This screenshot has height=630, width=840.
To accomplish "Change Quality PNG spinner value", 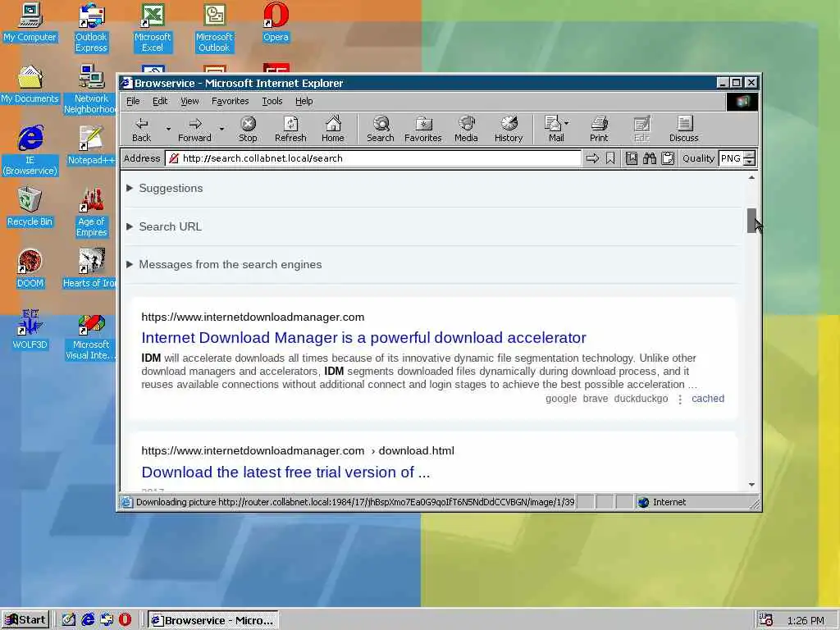I will [x=750, y=158].
